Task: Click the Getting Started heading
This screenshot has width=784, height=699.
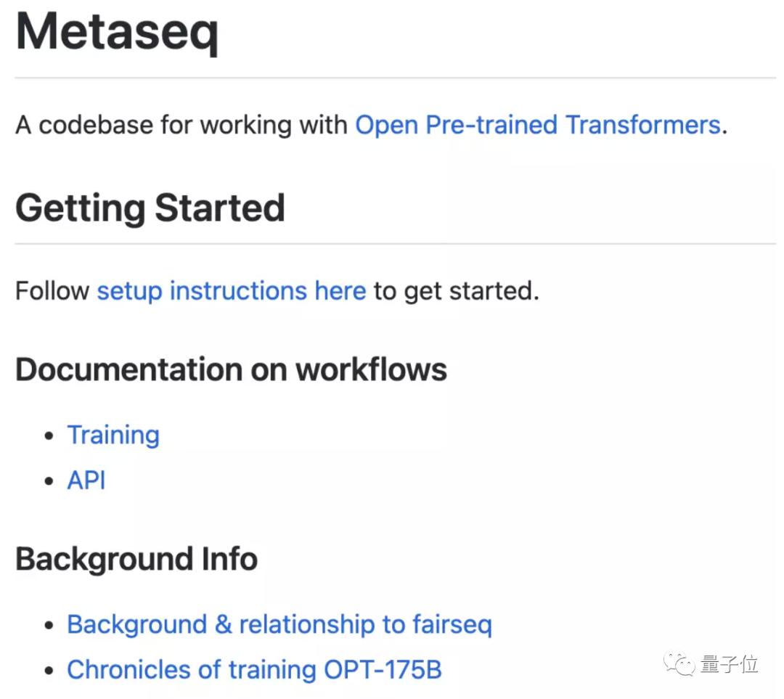Action: tap(150, 208)
